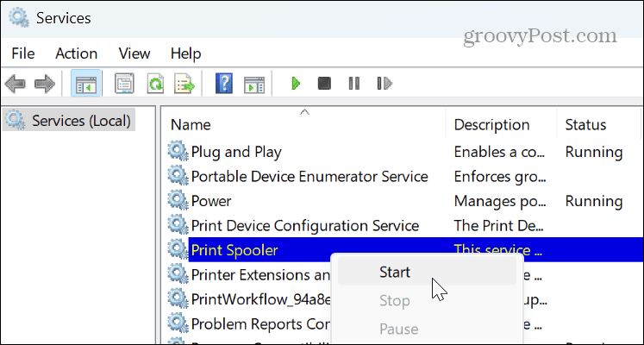Select the Printer Extensions service row
Screen dimensions: 644x345
pos(260,275)
